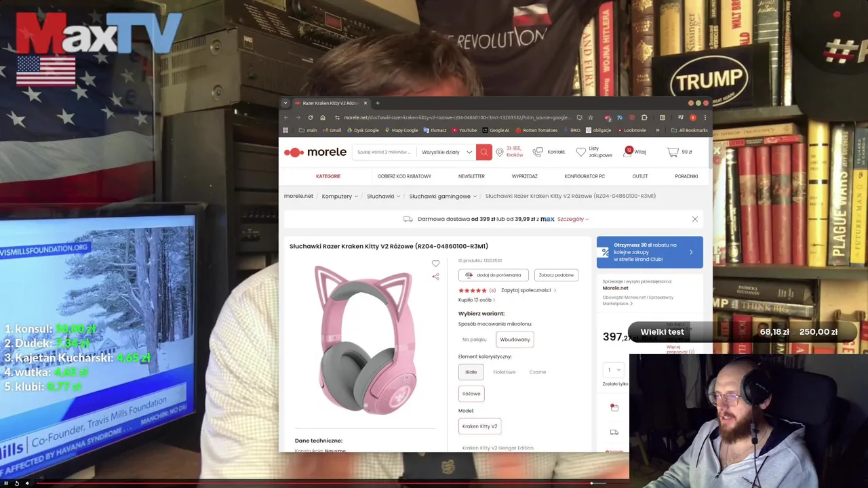Dismiss the free delivery banner
This screenshot has width=868, height=488.
[694, 219]
